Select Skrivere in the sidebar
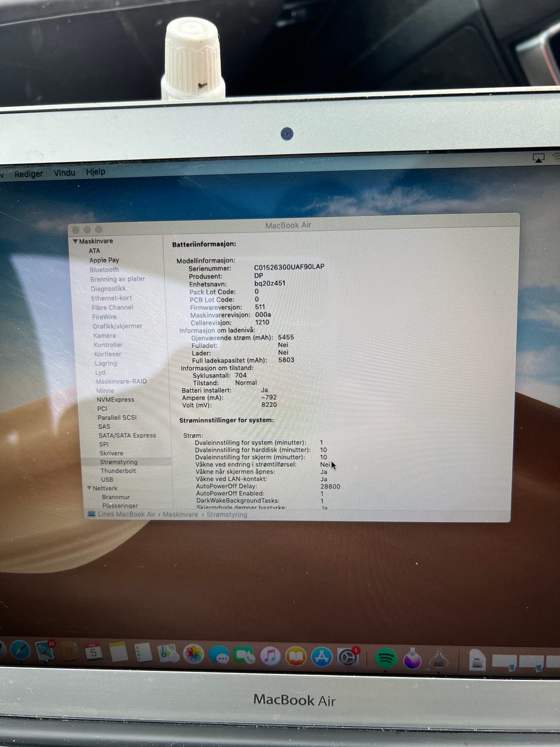 click(x=111, y=453)
